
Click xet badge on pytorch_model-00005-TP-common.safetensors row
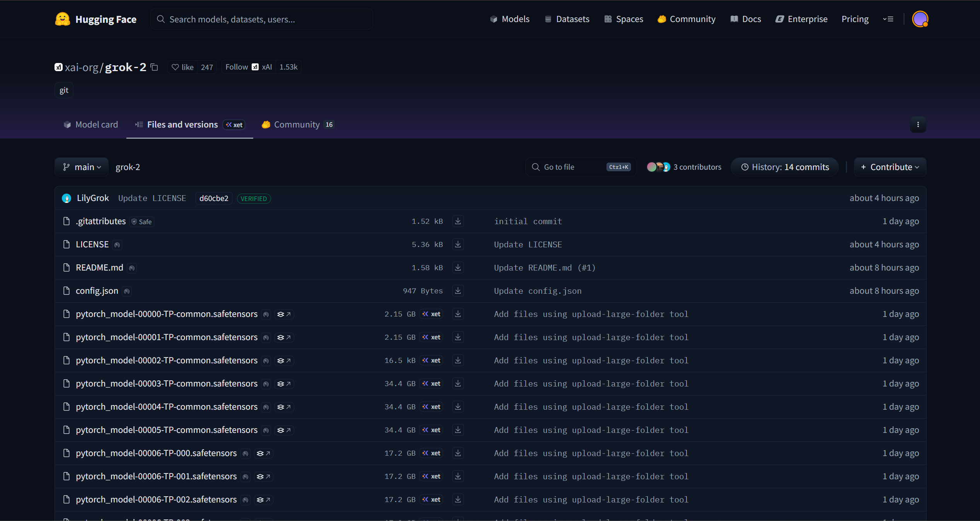point(432,430)
